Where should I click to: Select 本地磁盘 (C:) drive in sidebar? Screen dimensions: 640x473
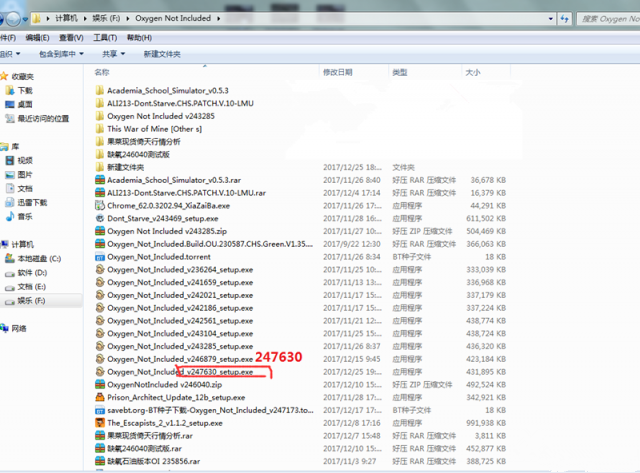(33, 259)
